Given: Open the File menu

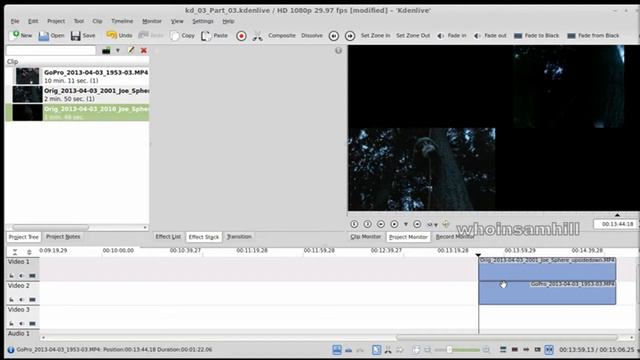Looking at the screenshot, I should coord(15,21).
